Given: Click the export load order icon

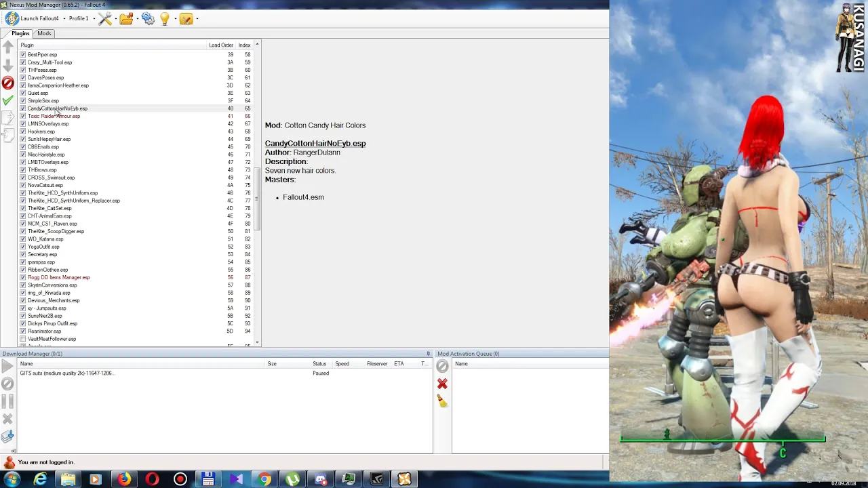Looking at the screenshot, I should tap(8, 118).
